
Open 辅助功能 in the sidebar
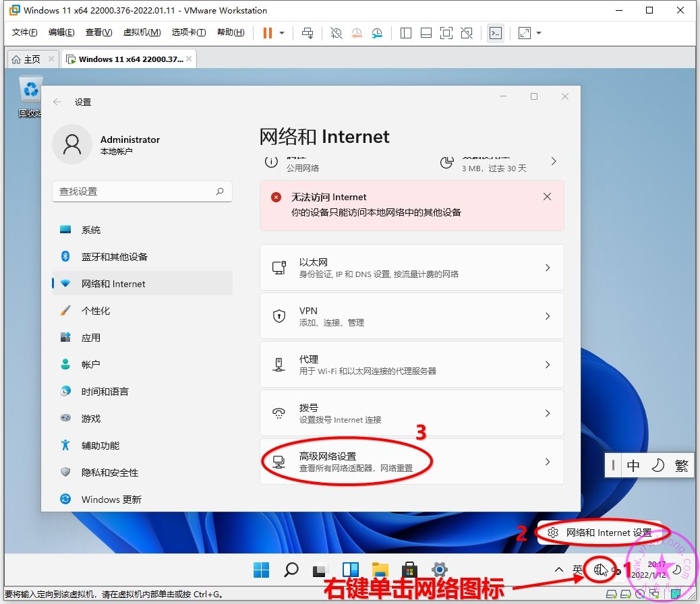(x=142, y=446)
